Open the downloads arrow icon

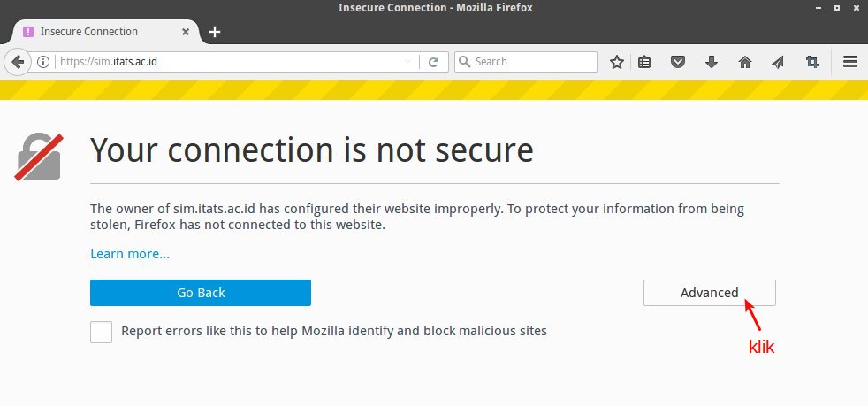pyautogui.click(x=712, y=62)
